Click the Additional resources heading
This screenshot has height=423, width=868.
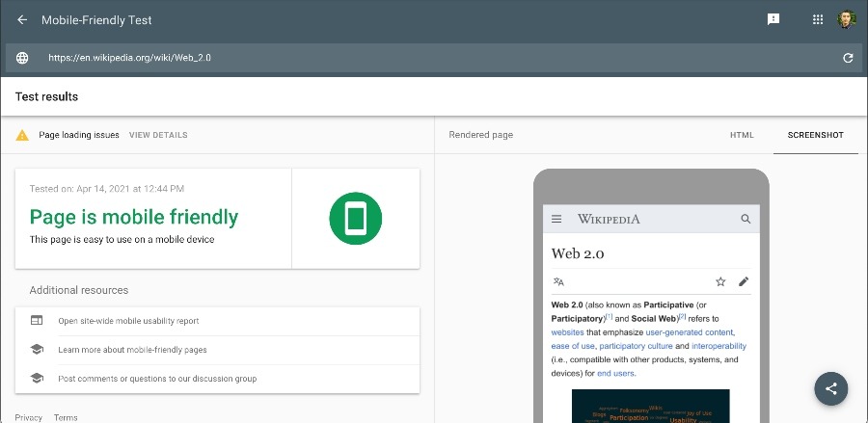[79, 290]
